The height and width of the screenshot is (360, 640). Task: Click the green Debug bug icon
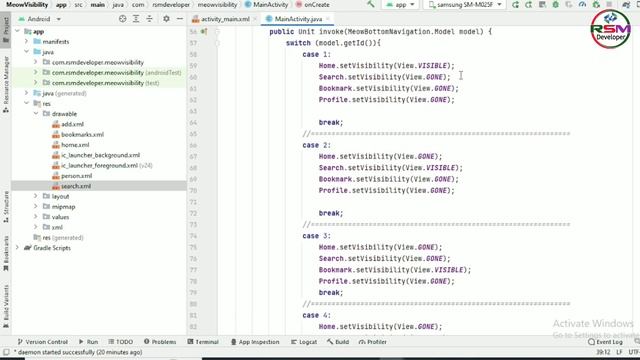pos(556,4)
